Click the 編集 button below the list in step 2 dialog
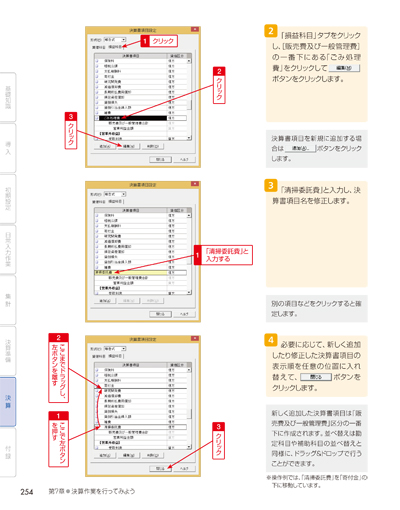Image resolution: width=400 pixels, height=510 pixels. [129, 146]
